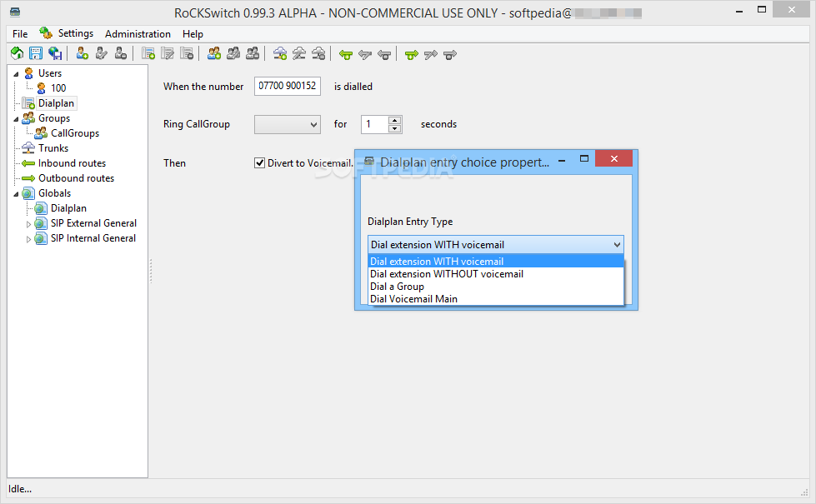Choose Dial a Group option
This screenshot has height=504, width=816.
point(495,286)
